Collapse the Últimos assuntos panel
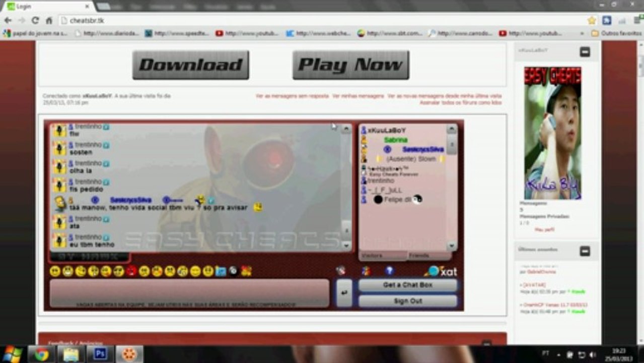Image resolution: width=644 pixels, height=363 pixels. pos(585,251)
